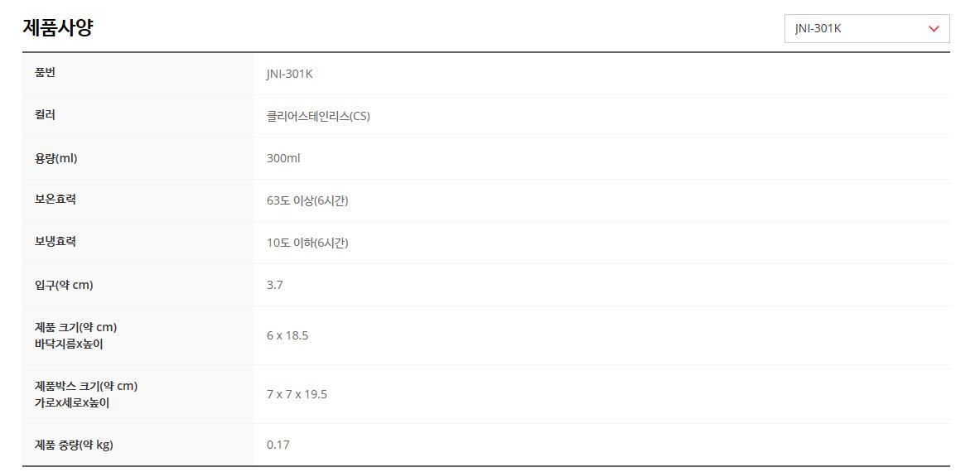Click the 용량(ml) row label
Image resolution: width=980 pixels, height=472 pixels.
click(x=56, y=158)
